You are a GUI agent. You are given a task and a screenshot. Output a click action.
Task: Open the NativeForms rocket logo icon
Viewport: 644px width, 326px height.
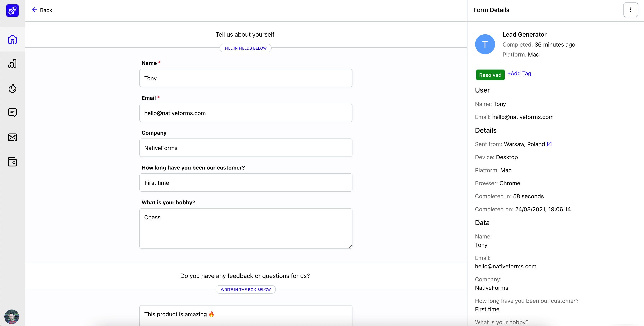[12, 11]
